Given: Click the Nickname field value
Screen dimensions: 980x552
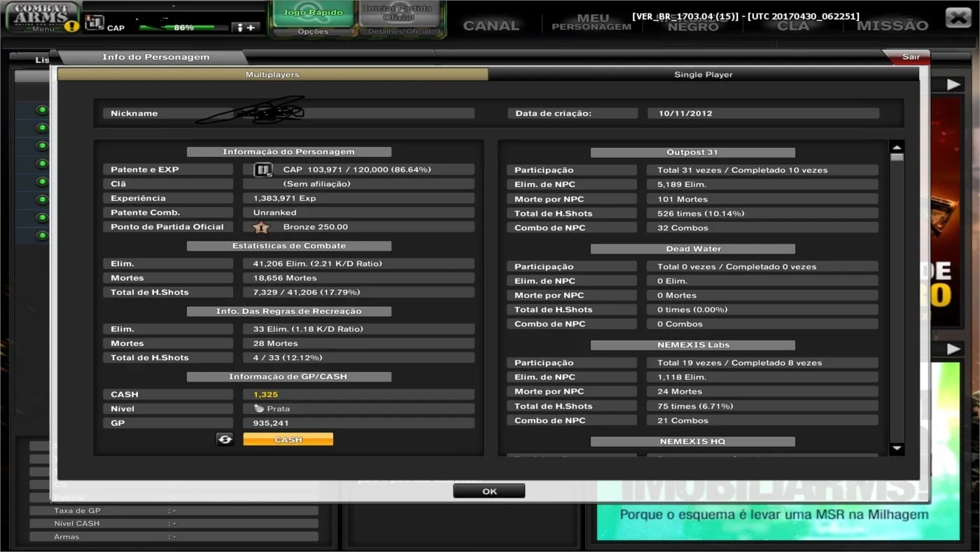Looking at the screenshot, I should (358, 113).
